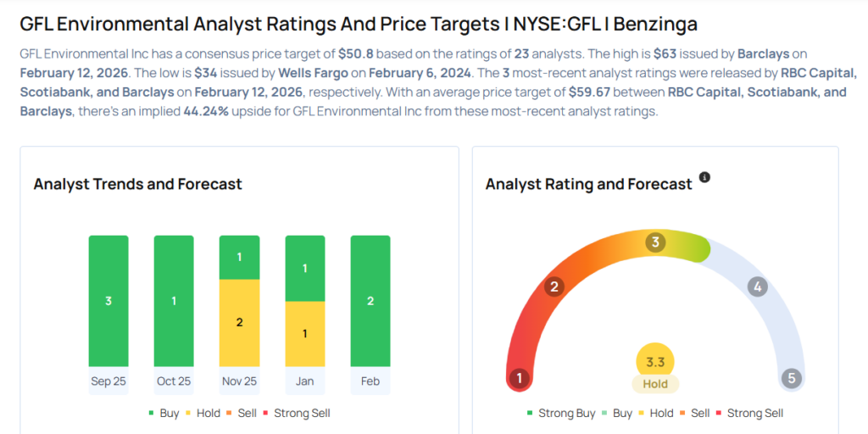Click the Hold rating badge under gauge

pyautogui.click(x=655, y=384)
